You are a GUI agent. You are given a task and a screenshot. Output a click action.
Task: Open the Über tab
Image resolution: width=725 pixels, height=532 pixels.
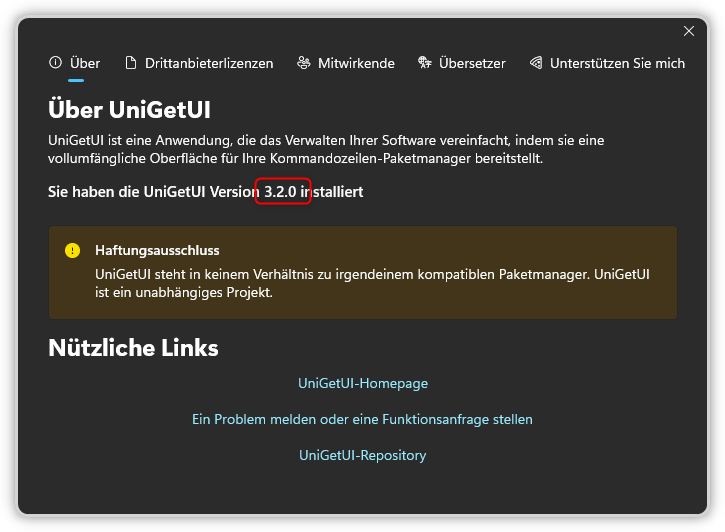pyautogui.click(x=75, y=63)
